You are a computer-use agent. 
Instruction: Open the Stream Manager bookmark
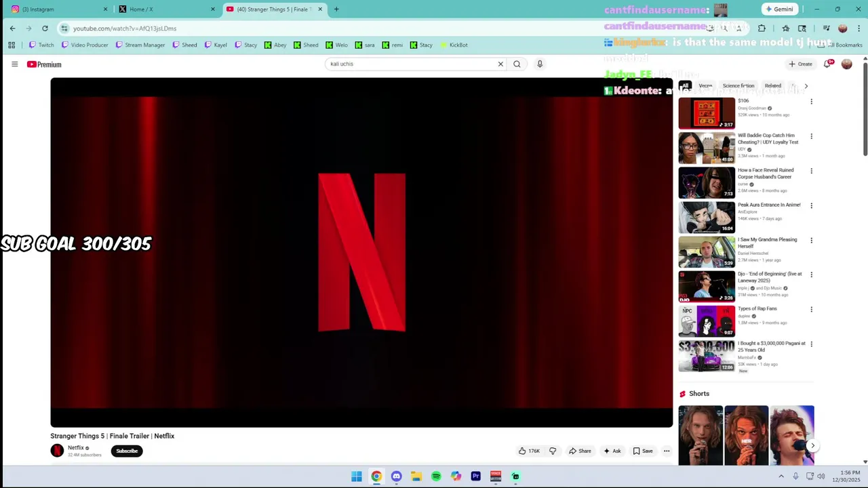coord(140,45)
